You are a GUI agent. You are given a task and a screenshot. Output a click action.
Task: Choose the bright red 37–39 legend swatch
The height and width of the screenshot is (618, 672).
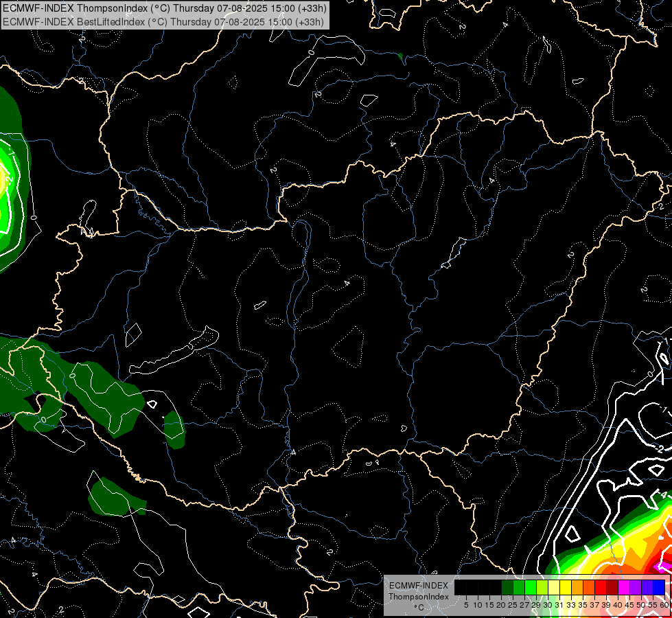pyautogui.click(x=601, y=588)
